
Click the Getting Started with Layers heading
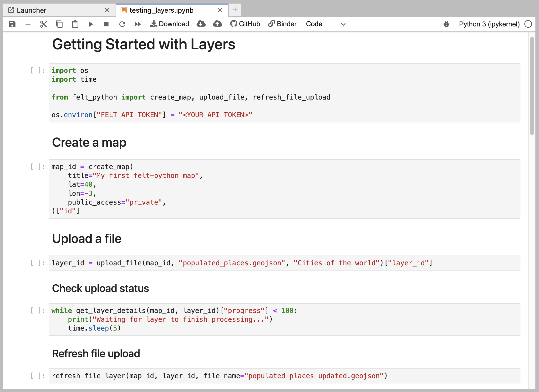tap(144, 45)
